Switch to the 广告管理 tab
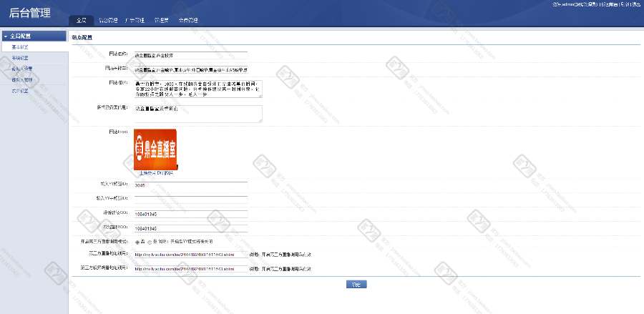The image size is (644, 314). [135, 21]
